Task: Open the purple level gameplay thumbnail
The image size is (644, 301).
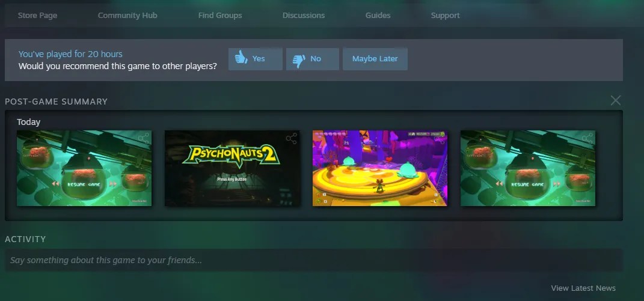Action: tap(380, 168)
